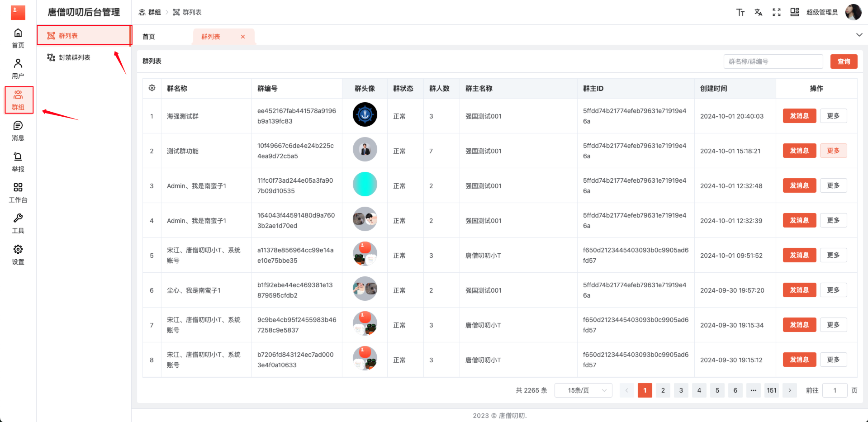This screenshot has width=868, height=422.
Task: Click the font size icon in header
Action: 740,12
